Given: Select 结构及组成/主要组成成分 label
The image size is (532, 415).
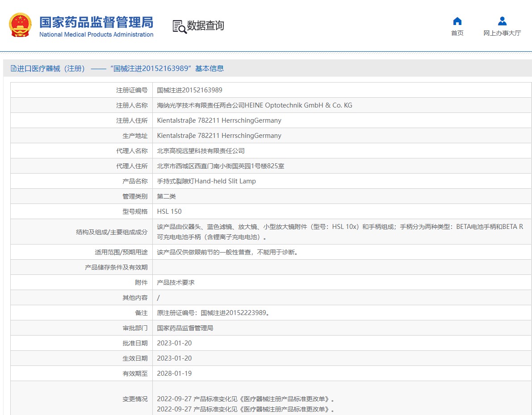Looking at the screenshot, I should coord(112,232).
